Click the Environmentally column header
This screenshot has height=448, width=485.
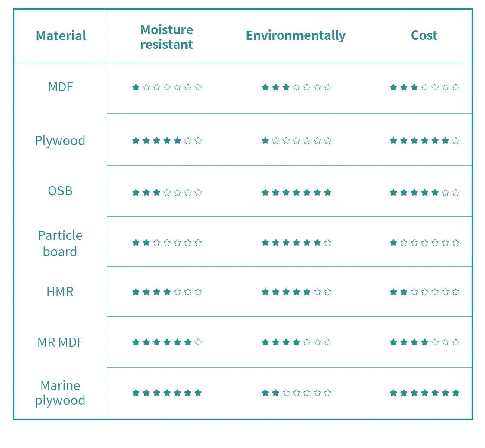[x=295, y=35]
